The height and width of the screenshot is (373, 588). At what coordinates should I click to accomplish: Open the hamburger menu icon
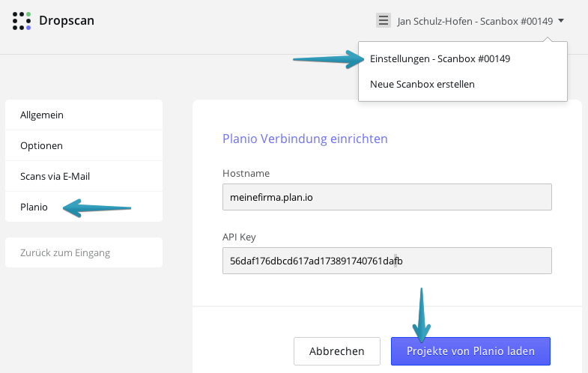[x=384, y=20]
